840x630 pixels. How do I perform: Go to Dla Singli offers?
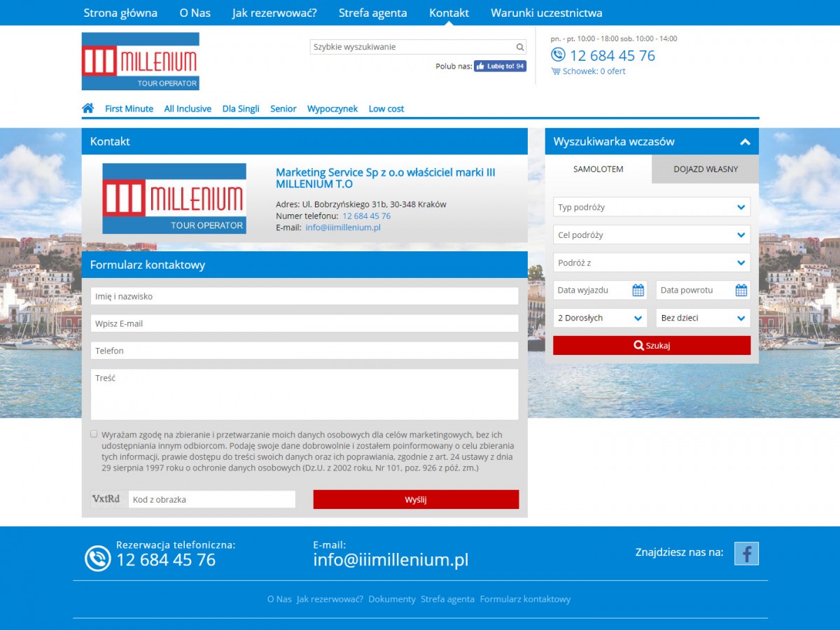pyautogui.click(x=241, y=108)
